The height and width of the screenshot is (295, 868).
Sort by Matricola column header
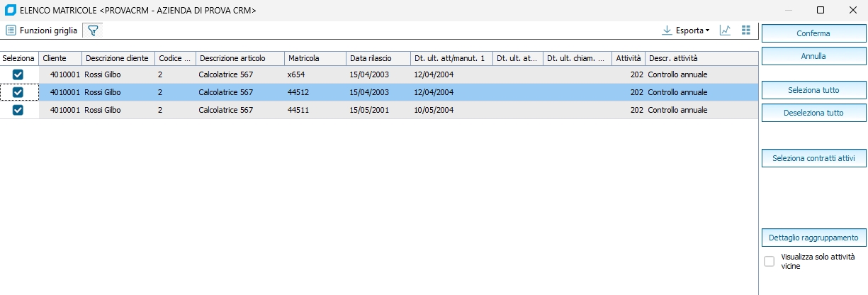click(315, 58)
